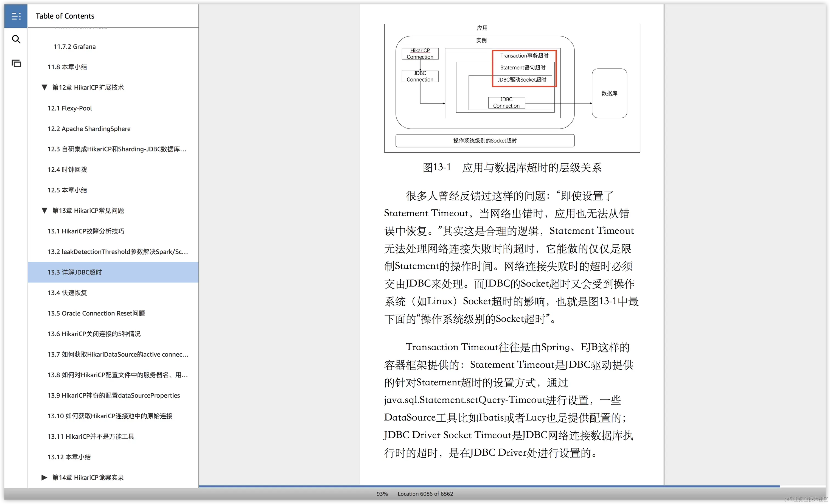Collapse the 第13章 HikariCP常见问题 chapter
The image size is (830, 504).
pyautogui.click(x=44, y=211)
